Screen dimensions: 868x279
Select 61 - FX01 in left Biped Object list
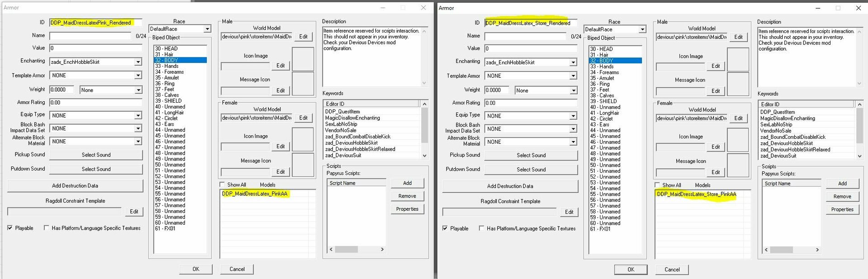[x=180, y=228]
